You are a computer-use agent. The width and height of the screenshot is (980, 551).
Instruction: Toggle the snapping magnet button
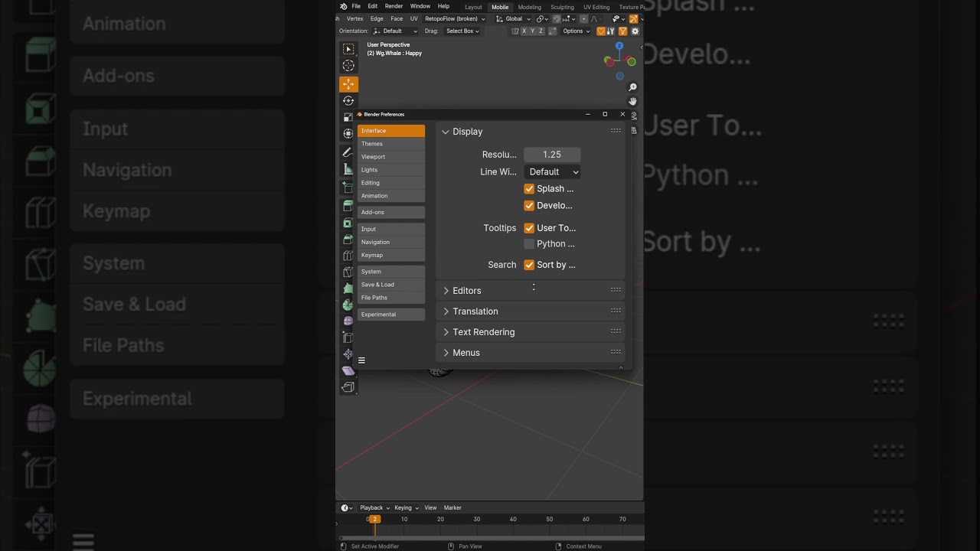[x=557, y=18]
